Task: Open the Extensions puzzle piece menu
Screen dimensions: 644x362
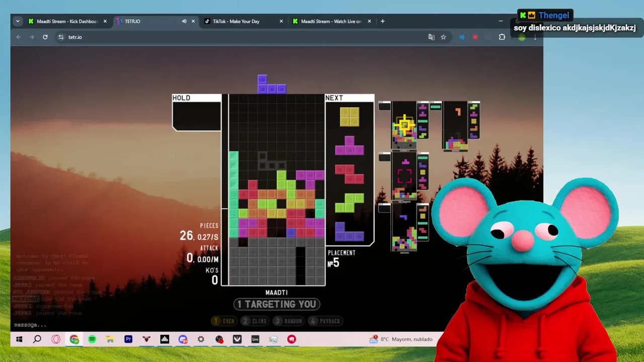Action: 502,37
